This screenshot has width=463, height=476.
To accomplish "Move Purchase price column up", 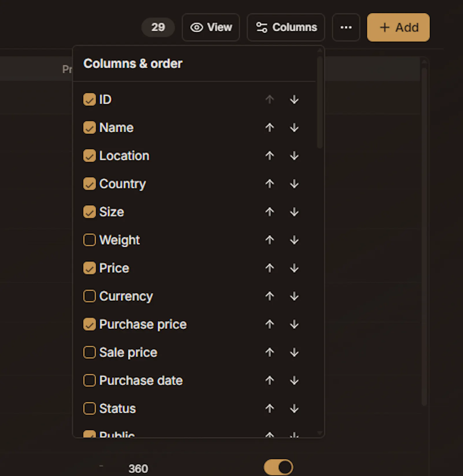I will [x=270, y=324].
